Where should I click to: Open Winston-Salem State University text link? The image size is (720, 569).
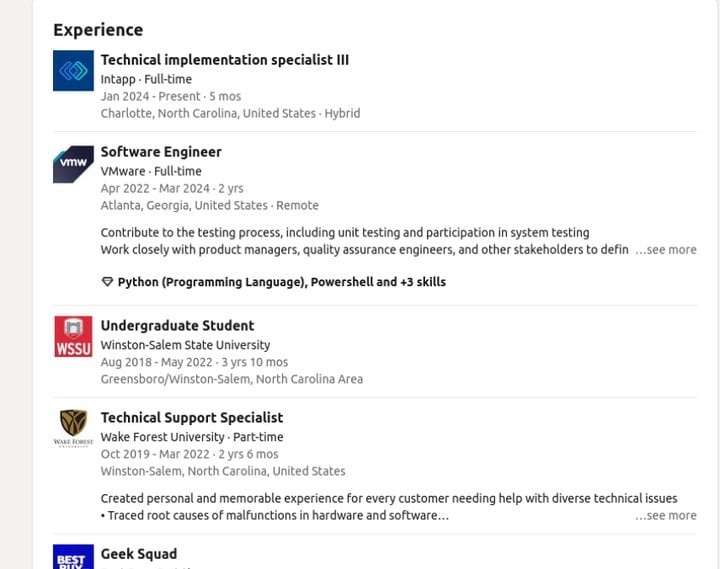pyautogui.click(x=186, y=345)
